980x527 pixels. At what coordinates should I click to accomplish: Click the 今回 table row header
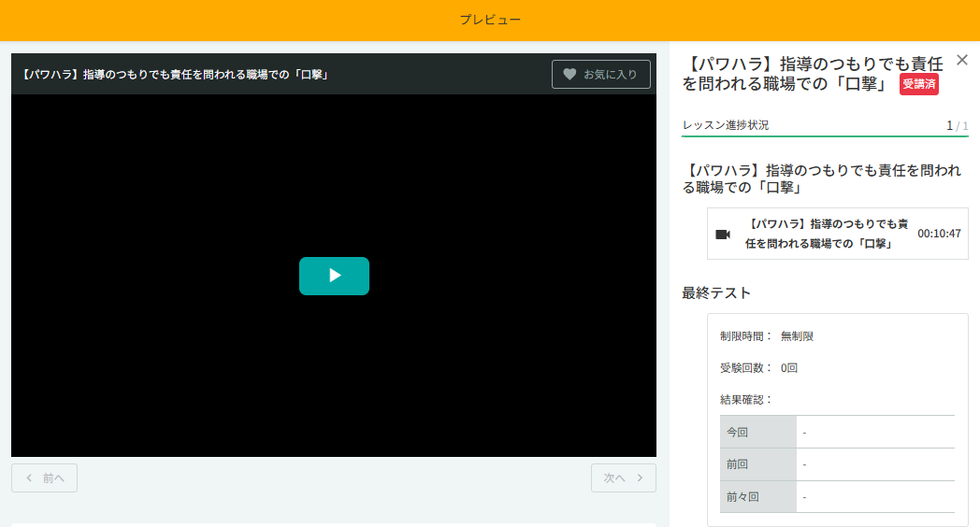coord(758,432)
